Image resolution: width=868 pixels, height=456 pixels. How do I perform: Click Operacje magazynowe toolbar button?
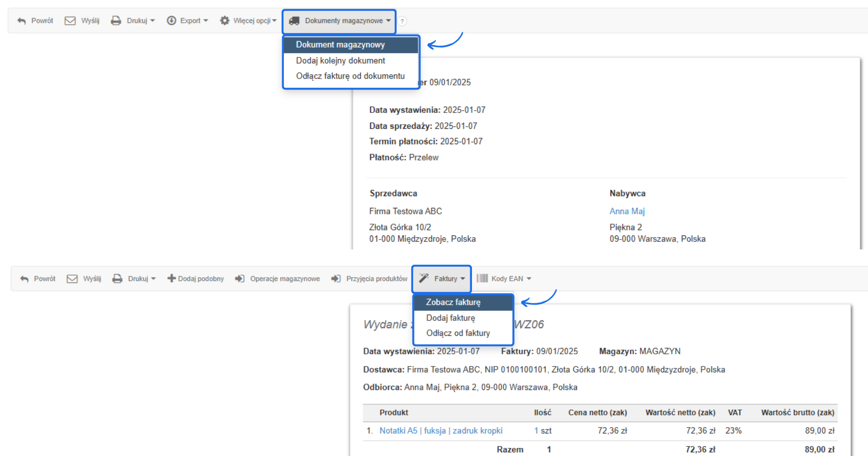coord(278,279)
